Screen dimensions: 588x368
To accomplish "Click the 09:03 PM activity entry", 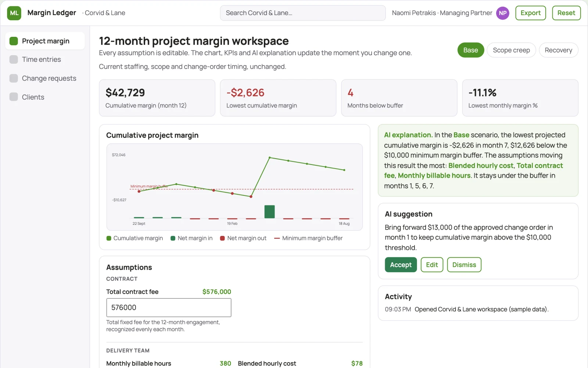I will pos(467,309).
